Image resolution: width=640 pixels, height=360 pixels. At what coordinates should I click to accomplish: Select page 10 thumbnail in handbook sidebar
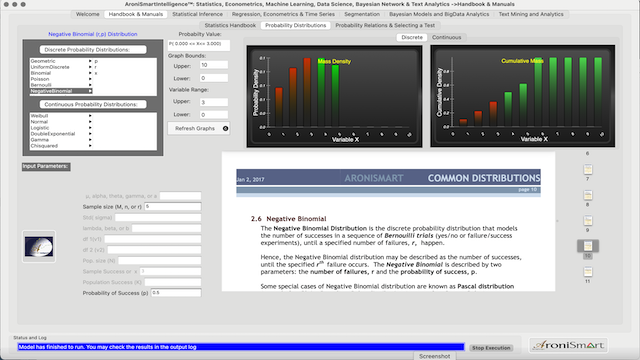(588, 246)
